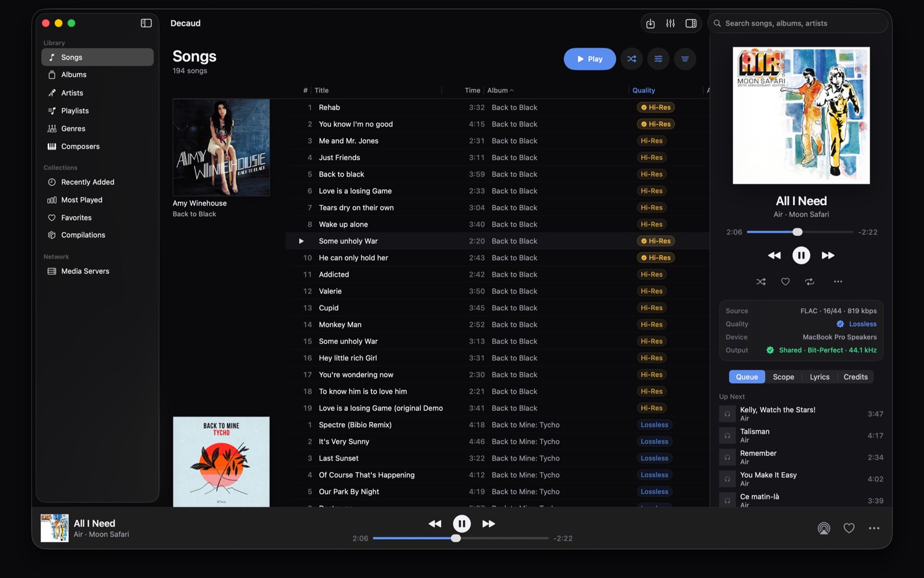The height and width of the screenshot is (578, 924).
Task: Click the bottom bar previous track button
Action: tap(435, 524)
